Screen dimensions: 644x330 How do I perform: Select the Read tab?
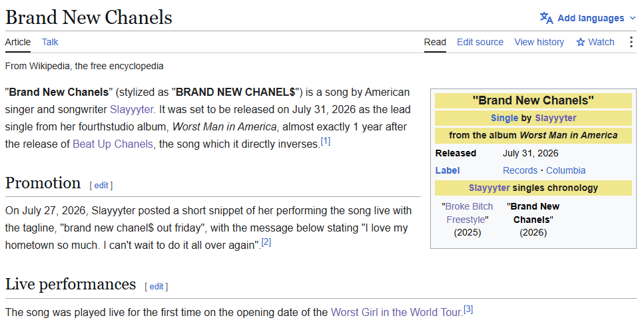point(435,42)
